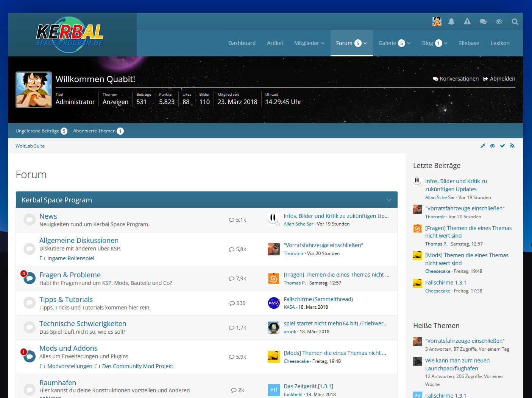The image size is (532, 398).
Task: Click the collapse arrows icon in breadcrumb bar
Action: [483, 146]
